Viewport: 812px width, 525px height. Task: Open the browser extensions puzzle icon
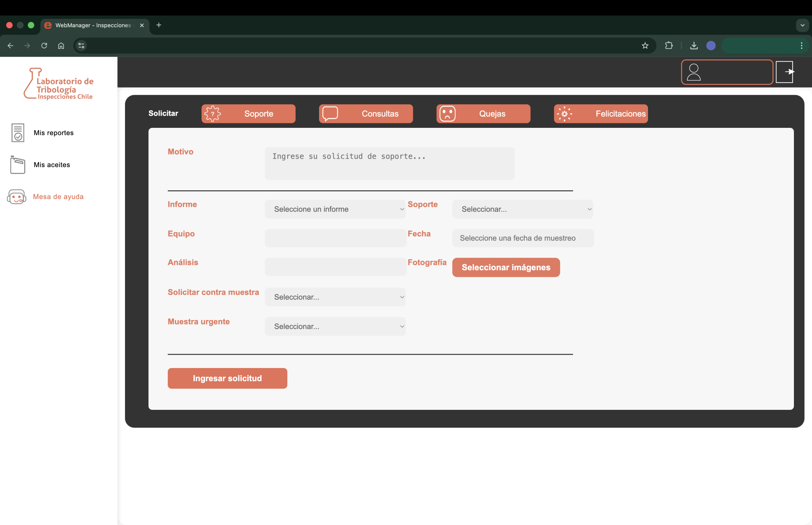pyautogui.click(x=669, y=46)
